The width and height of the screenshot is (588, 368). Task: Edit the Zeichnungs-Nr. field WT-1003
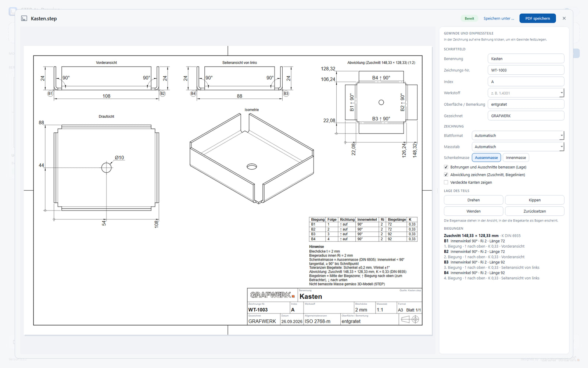point(526,70)
